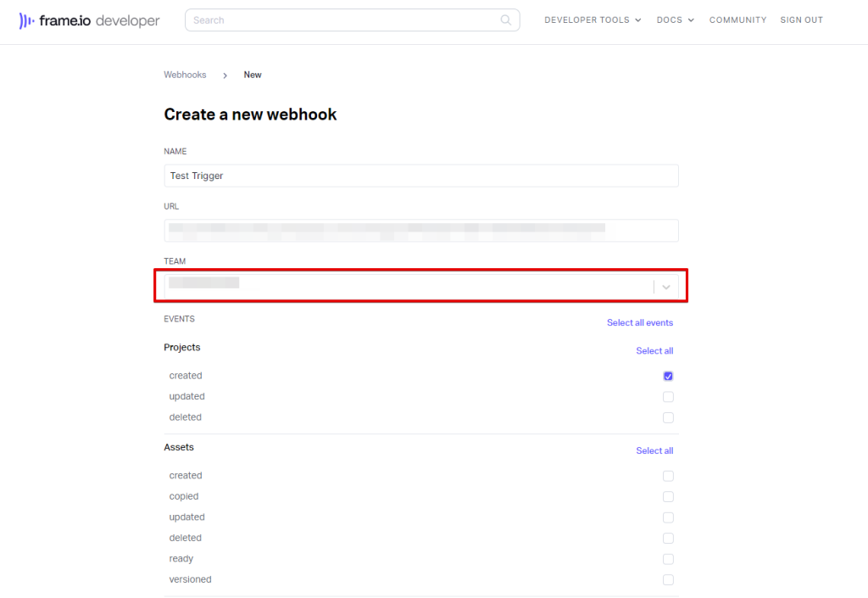Tick the Assets created checkbox

[x=668, y=476]
